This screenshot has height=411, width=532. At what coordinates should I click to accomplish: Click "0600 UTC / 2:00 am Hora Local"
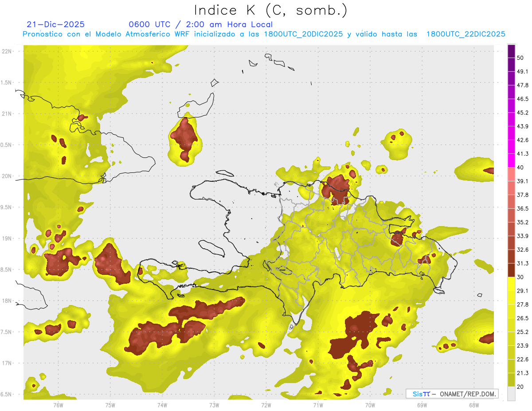pyautogui.click(x=200, y=24)
